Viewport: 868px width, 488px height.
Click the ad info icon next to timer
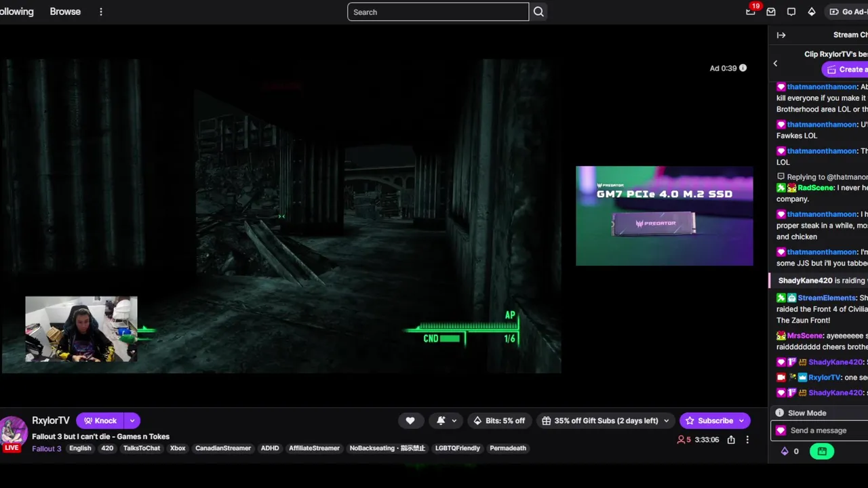743,68
